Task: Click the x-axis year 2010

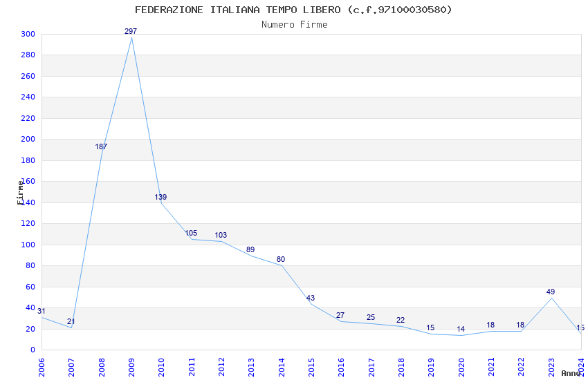Action: coord(161,368)
